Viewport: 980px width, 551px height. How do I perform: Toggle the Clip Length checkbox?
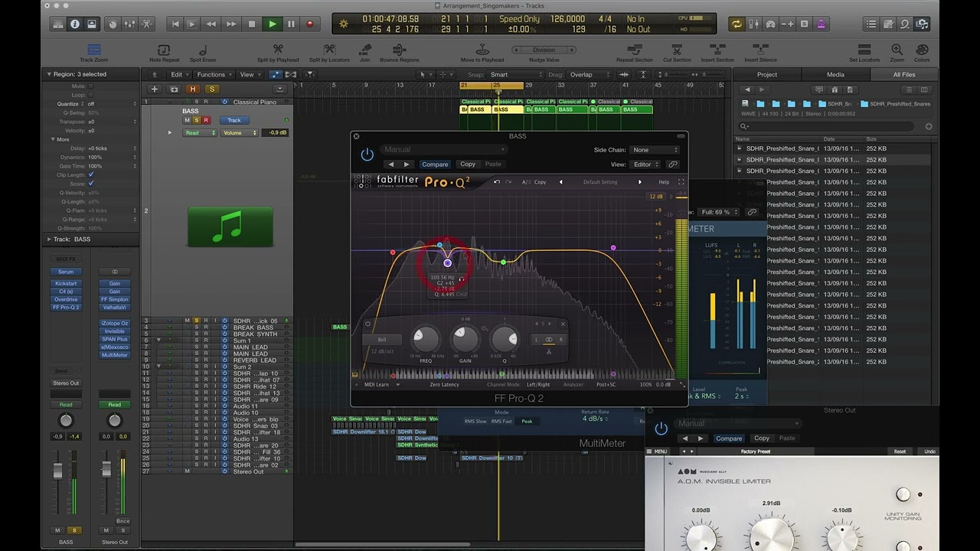(91, 174)
